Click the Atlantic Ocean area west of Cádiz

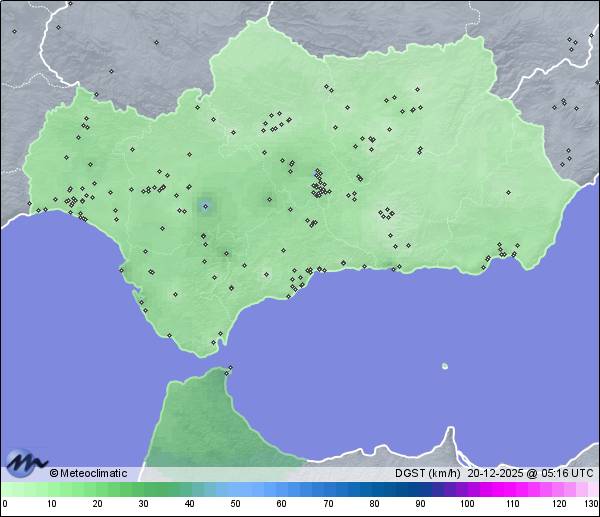pos(60,300)
